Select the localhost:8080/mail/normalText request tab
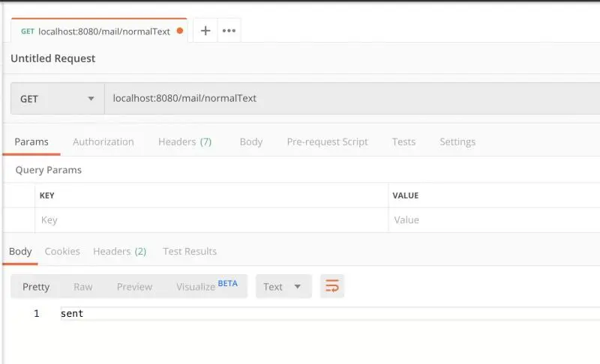Image resolution: width=600 pixels, height=364 pixels. point(99,31)
